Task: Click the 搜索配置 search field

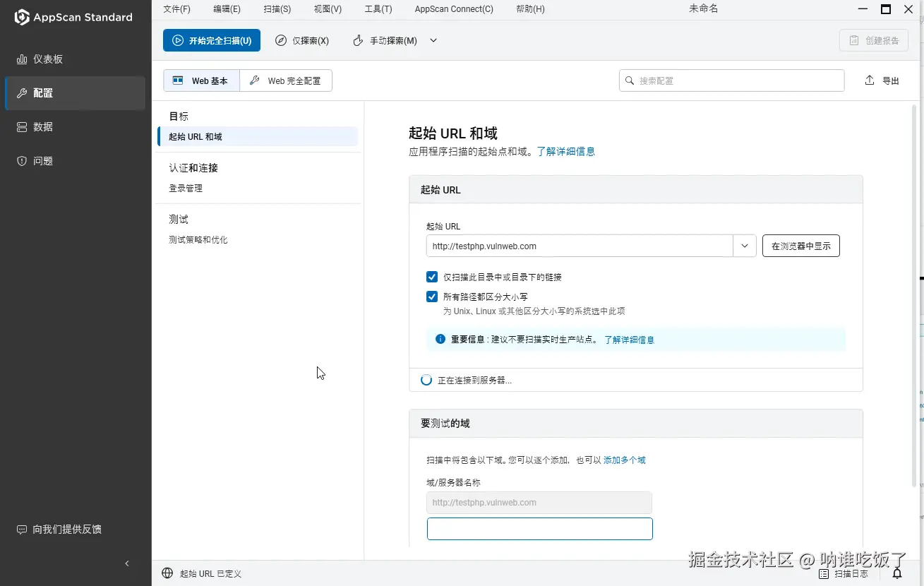Action: coord(731,80)
